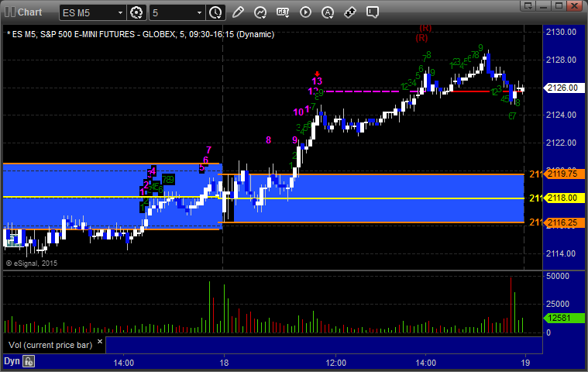Click the 50000 volume scale label
This screenshot has height=372, width=588.
tap(558, 276)
